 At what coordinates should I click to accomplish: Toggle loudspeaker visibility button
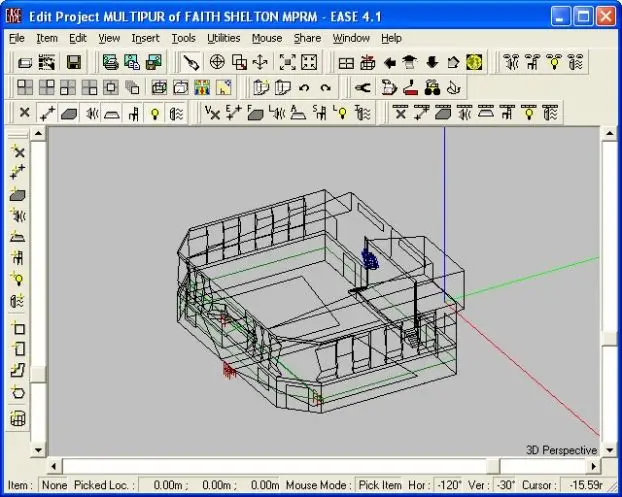(90, 113)
